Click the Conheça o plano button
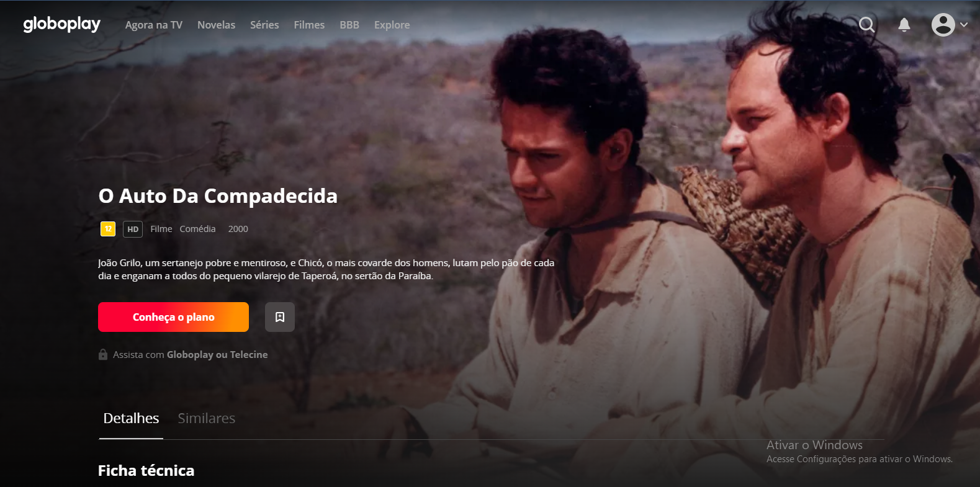The height and width of the screenshot is (487, 980). 173,317
